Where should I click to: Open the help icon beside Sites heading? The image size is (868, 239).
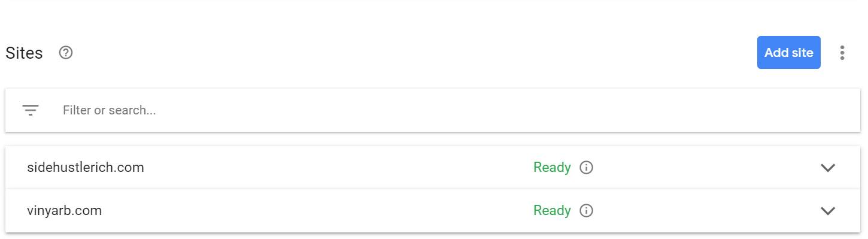66,53
